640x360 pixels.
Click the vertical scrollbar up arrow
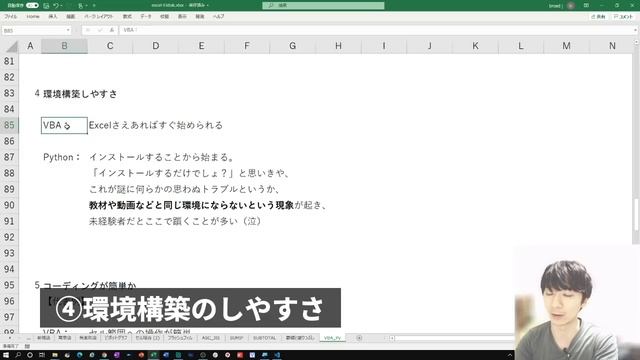636,42
